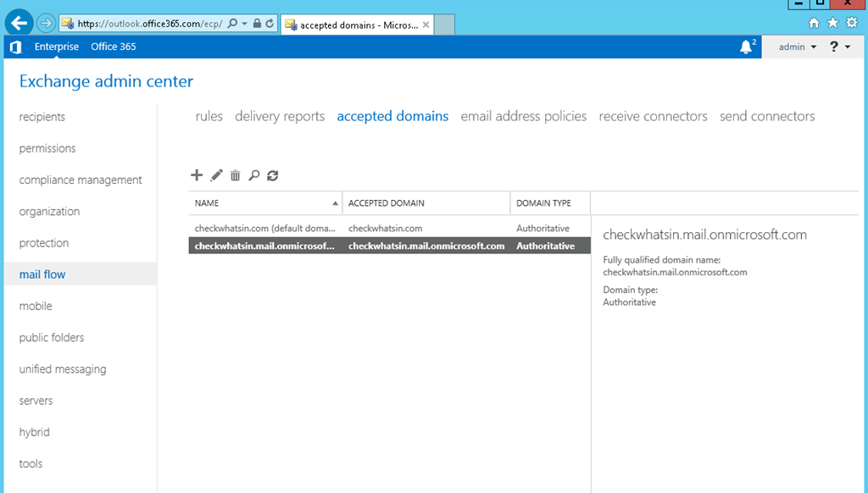This screenshot has width=868, height=493.
Task: Open browser tools gear icon
Action: [x=852, y=23]
